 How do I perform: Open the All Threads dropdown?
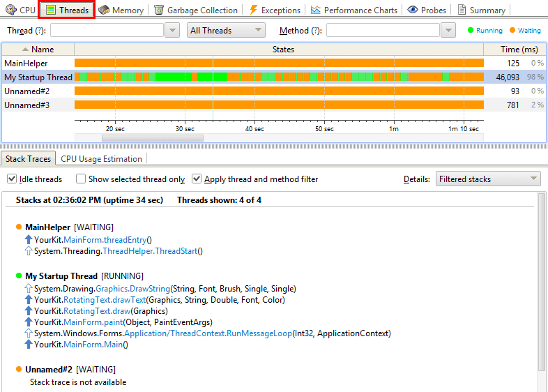[226, 30]
